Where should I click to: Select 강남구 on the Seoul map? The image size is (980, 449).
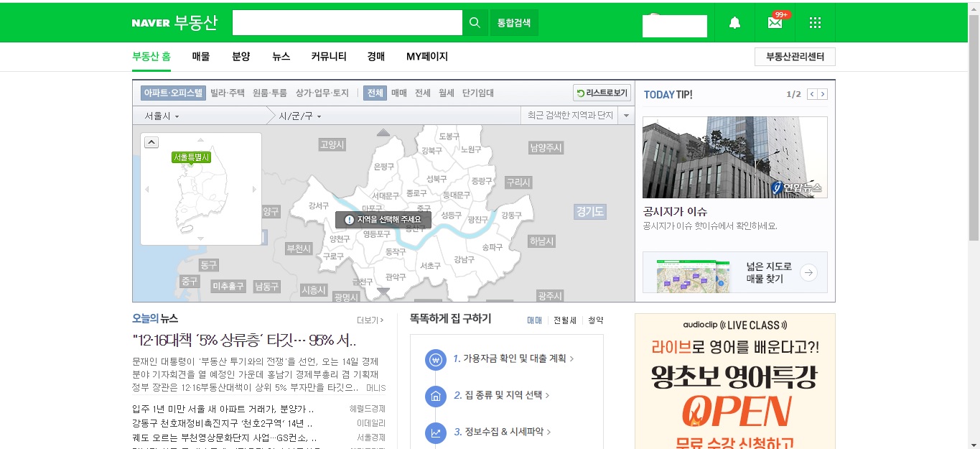465,259
